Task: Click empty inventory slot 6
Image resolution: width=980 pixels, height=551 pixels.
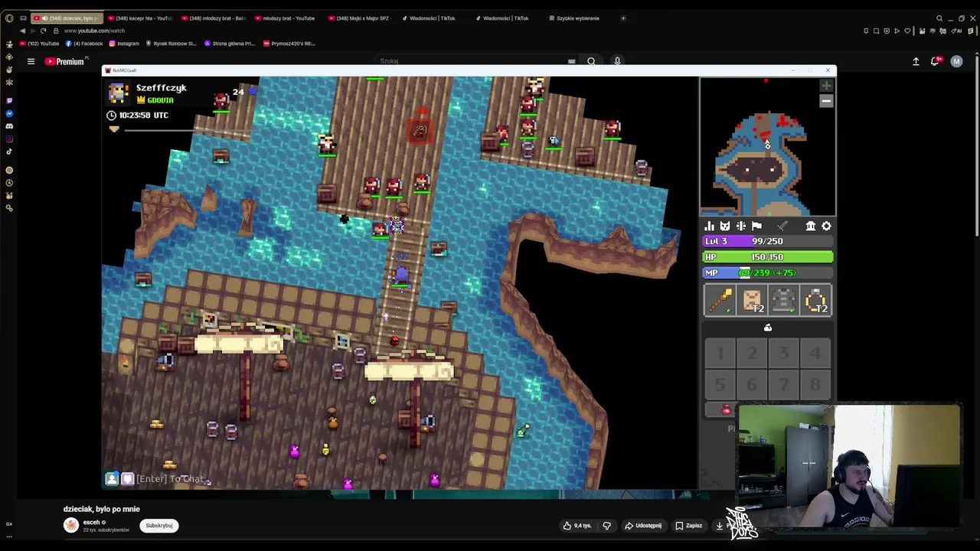Action: coord(752,384)
